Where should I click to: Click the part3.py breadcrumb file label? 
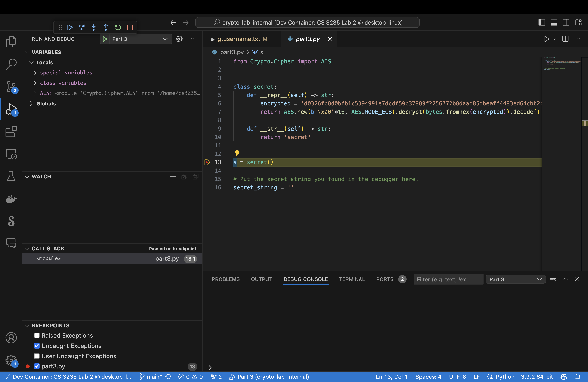tap(231, 52)
